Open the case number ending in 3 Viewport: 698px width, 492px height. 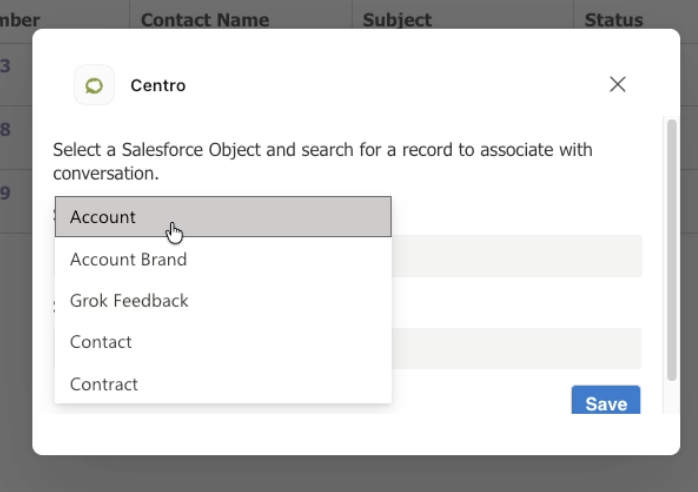coord(5,66)
